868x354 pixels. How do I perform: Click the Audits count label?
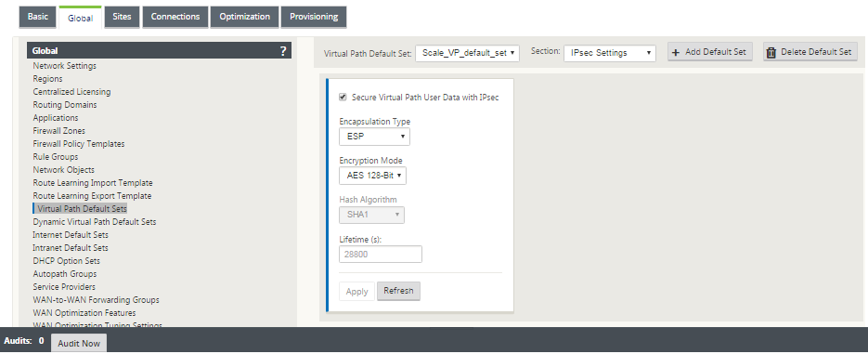tap(24, 341)
